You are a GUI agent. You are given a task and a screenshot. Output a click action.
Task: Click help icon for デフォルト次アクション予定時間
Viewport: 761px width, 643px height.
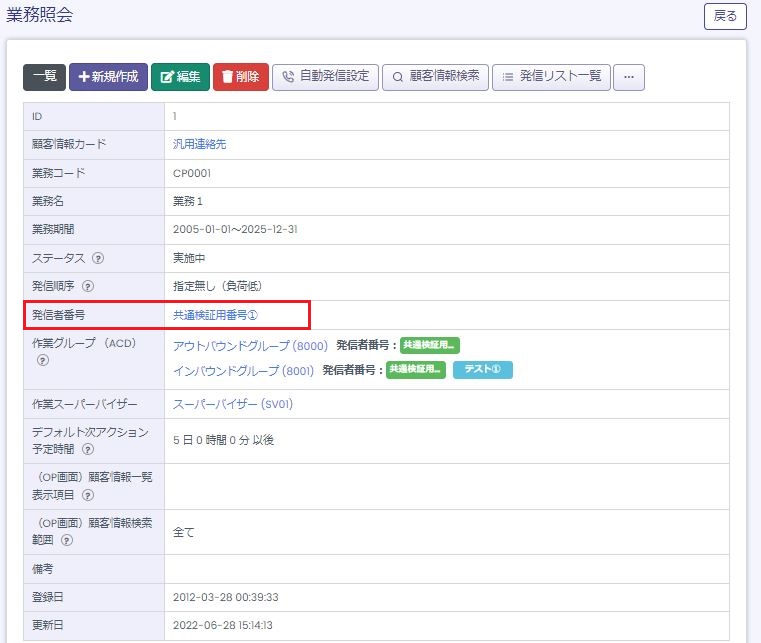(88, 449)
